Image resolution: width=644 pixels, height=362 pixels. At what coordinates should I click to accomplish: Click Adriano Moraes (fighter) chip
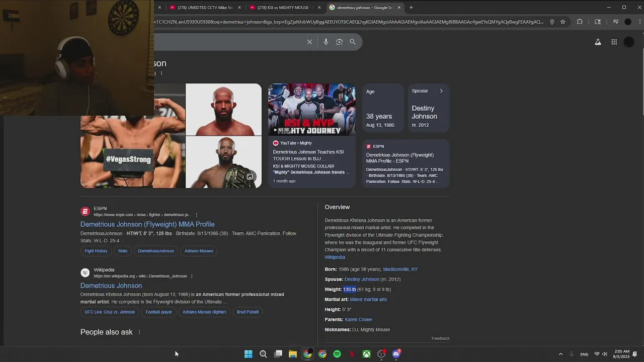coord(204,312)
